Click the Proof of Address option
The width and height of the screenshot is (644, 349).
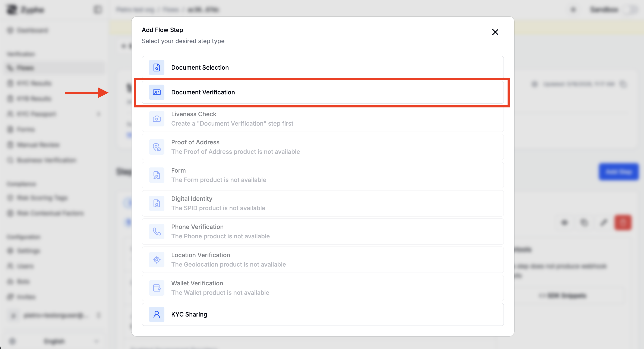pyautogui.click(x=322, y=147)
